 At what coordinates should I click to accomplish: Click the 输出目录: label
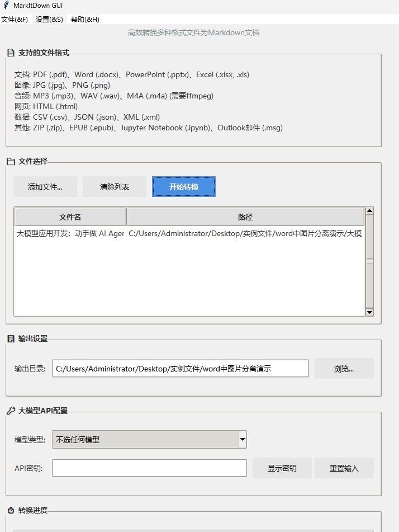[30, 369]
